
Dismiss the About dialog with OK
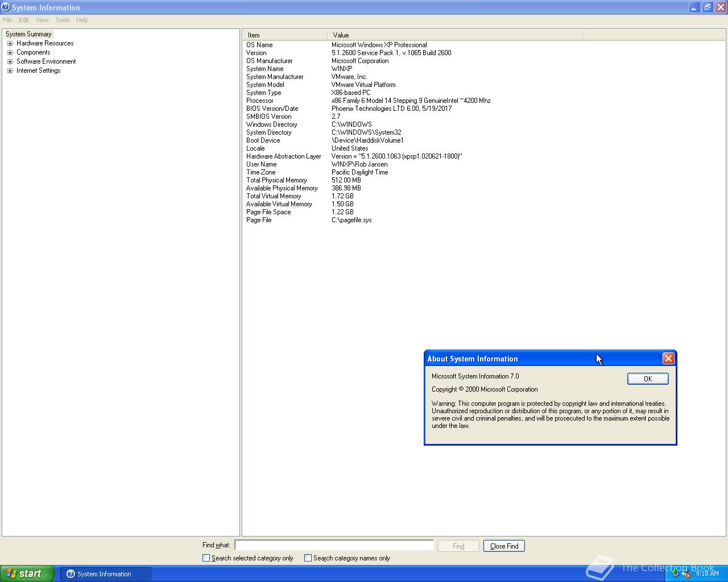coord(647,378)
